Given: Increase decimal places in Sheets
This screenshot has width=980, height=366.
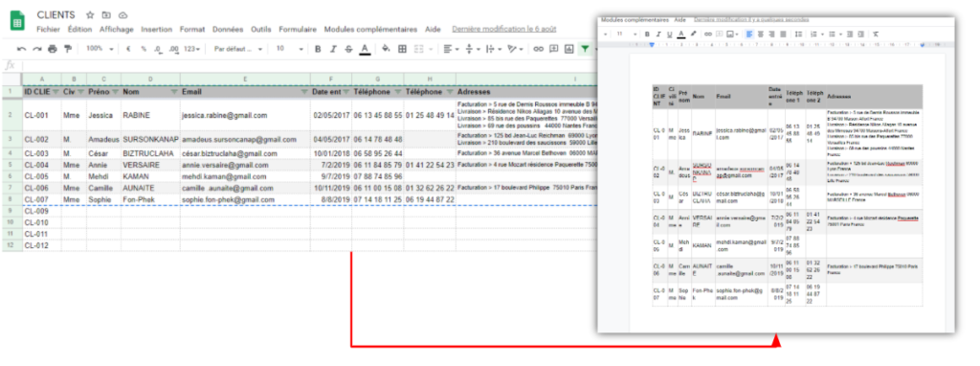Looking at the screenshot, I should click(x=174, y=49).
